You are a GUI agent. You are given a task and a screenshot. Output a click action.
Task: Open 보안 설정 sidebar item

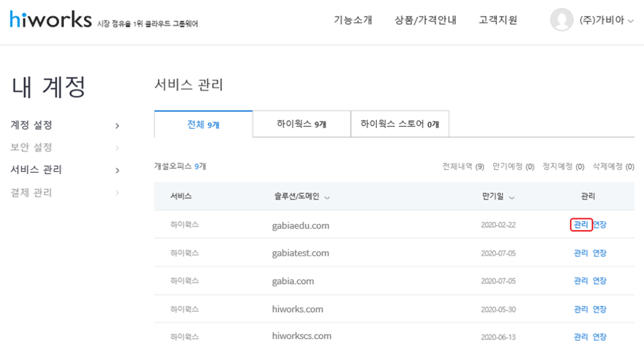click(31, 148)
